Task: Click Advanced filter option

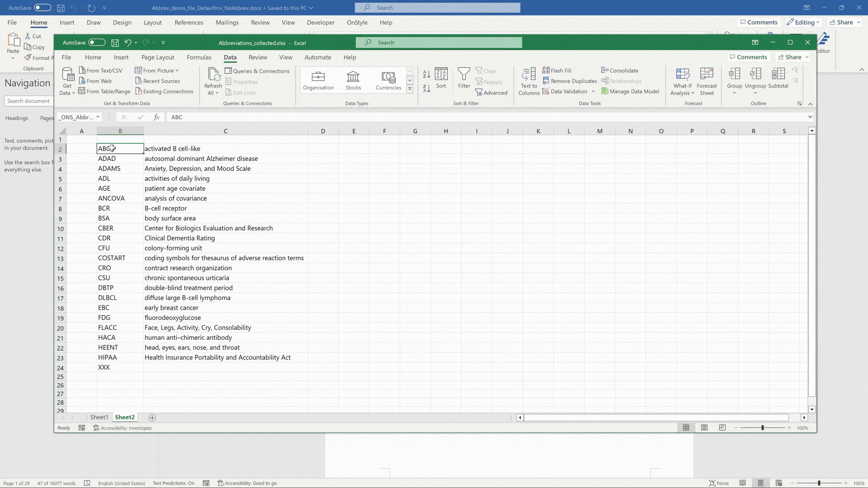Action: [491, 93]
